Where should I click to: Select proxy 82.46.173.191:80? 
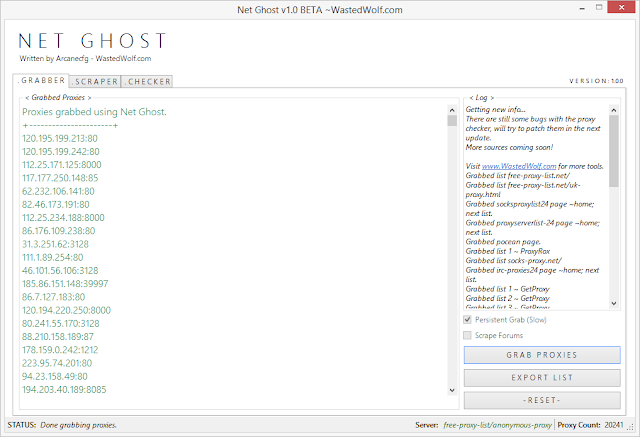(56, 204)
